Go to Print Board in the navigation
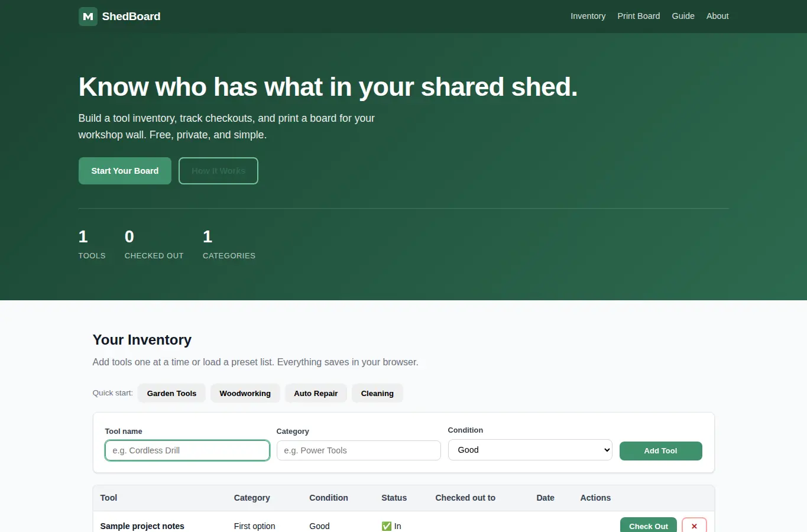The height and width of the screenshot is (532, 807). coord(639,16)
